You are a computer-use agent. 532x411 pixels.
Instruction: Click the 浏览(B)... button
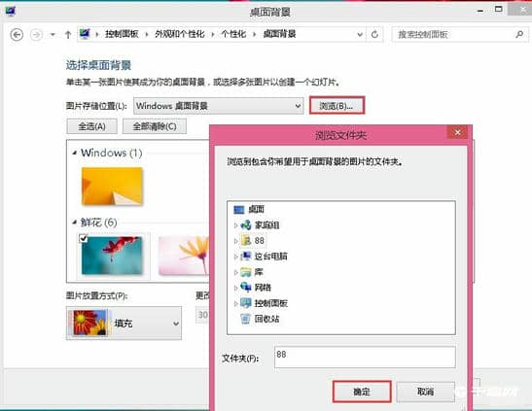coord(337,106)
